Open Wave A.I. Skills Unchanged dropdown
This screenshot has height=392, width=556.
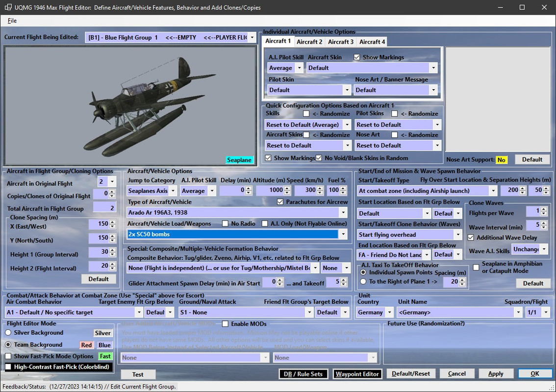(x=544, y=249)
